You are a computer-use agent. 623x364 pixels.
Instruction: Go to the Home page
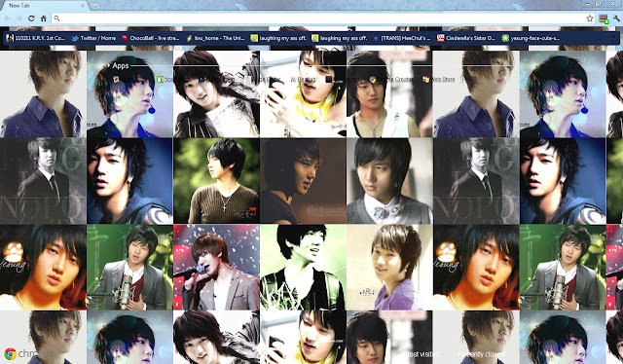[43, 18]
